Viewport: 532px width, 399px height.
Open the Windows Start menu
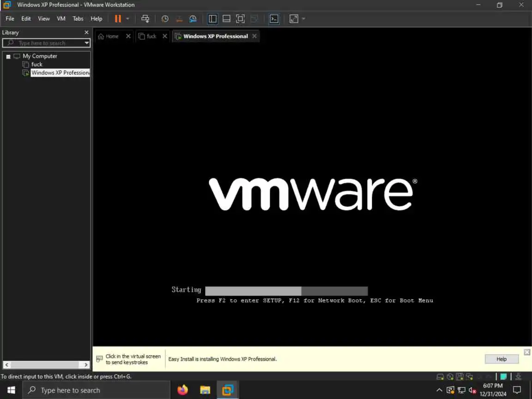click(x=11, y=390)
